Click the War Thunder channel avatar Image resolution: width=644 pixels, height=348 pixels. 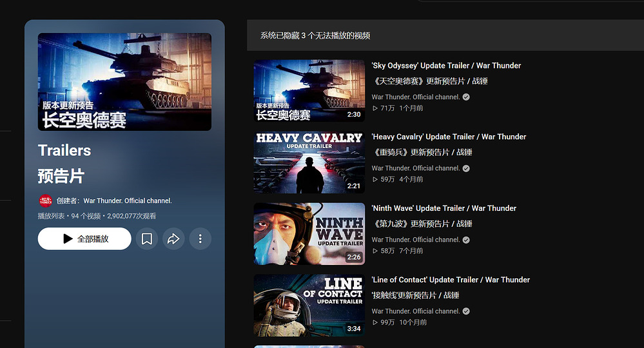coord(46,200)
